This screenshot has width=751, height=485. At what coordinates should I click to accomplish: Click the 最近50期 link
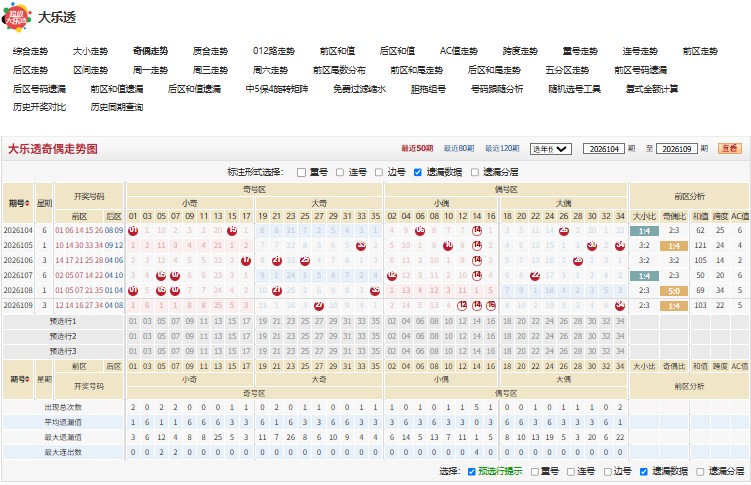[417, 149]
